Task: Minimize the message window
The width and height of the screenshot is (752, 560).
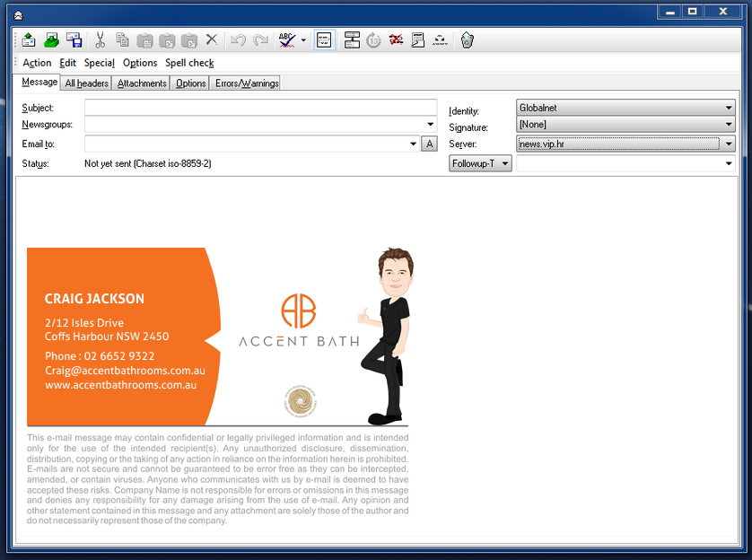Action: tap(670, 12)
